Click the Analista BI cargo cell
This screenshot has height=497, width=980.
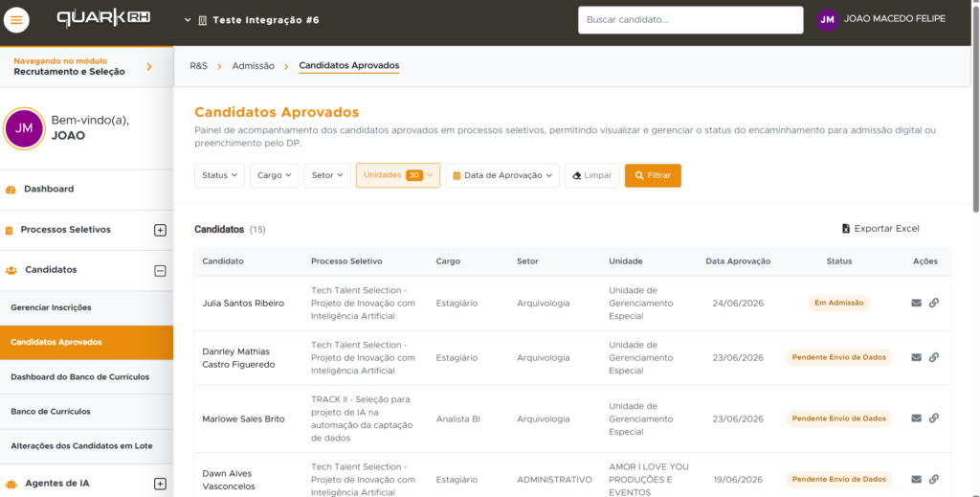[458, 418]
